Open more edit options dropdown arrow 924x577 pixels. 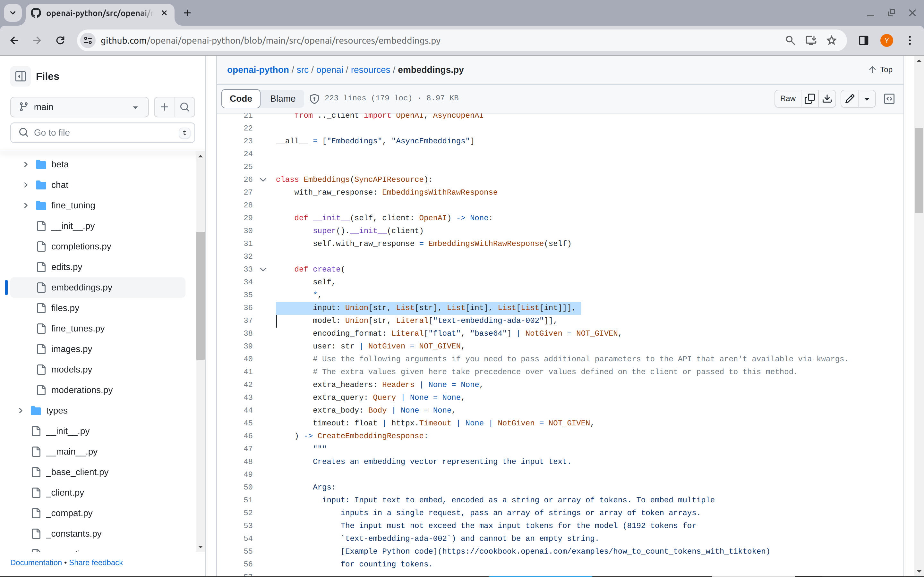(867, 99)
